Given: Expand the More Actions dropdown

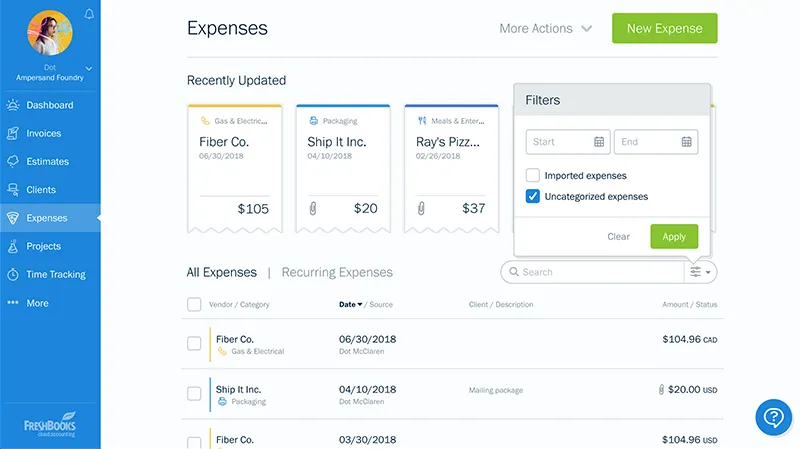Looking at the screenshot, I should click(546, 29).
